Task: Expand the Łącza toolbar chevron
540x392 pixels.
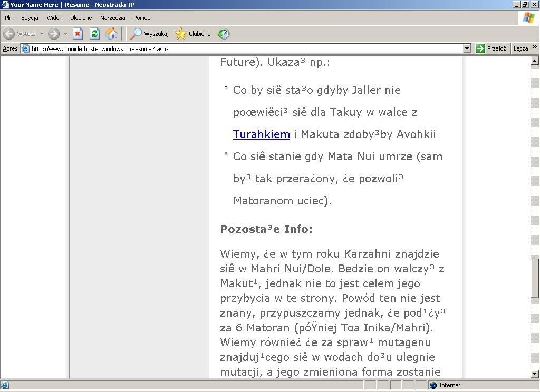Action: [535, 47]
